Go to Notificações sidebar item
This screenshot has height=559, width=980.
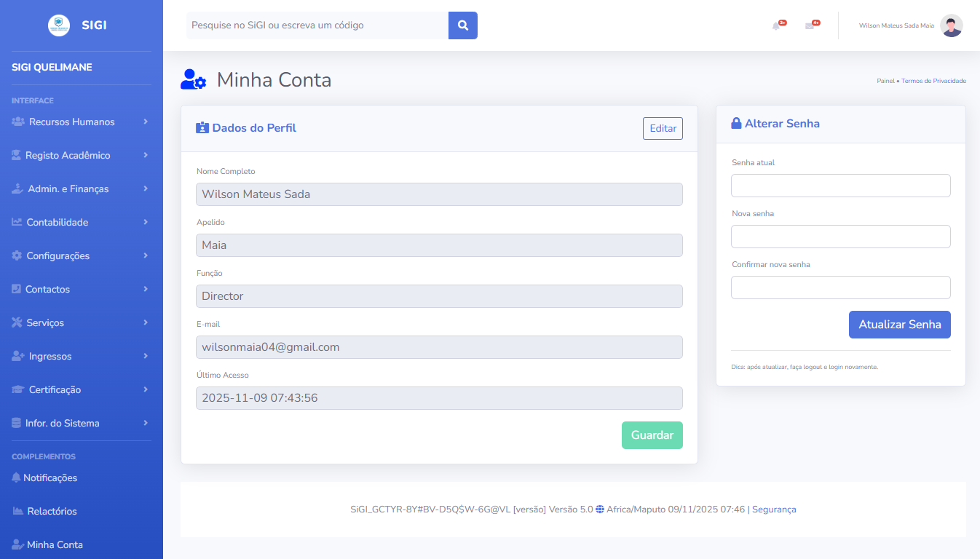coord(50,477)
